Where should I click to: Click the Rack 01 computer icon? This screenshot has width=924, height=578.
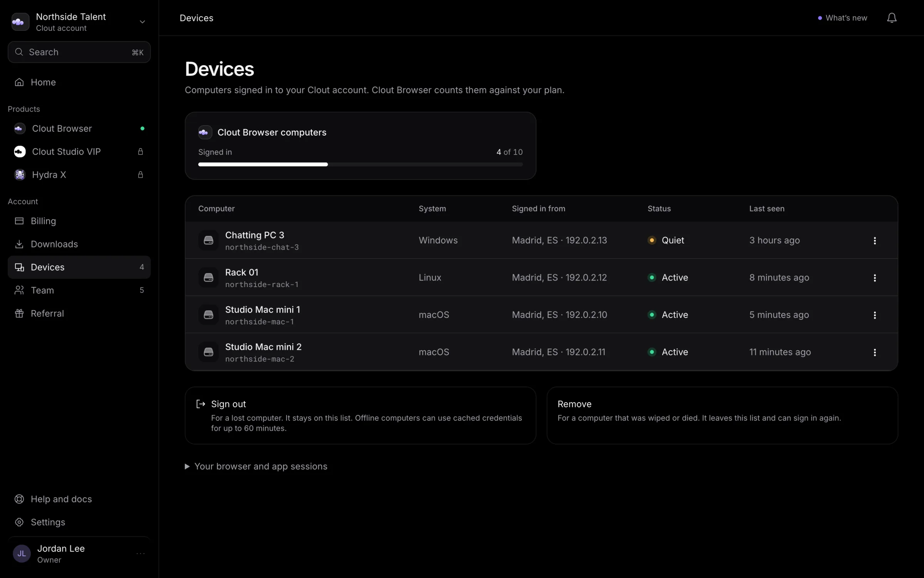tap(208, 277)
